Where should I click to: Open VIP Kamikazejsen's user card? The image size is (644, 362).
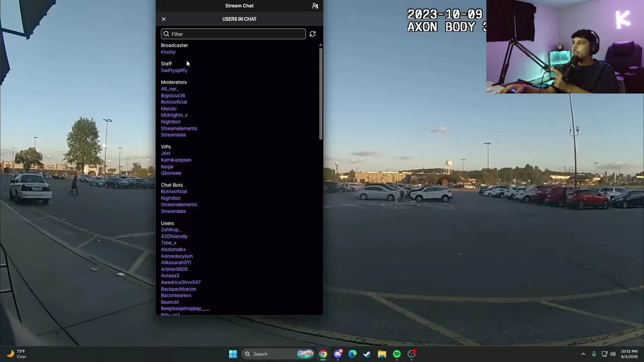176,160
